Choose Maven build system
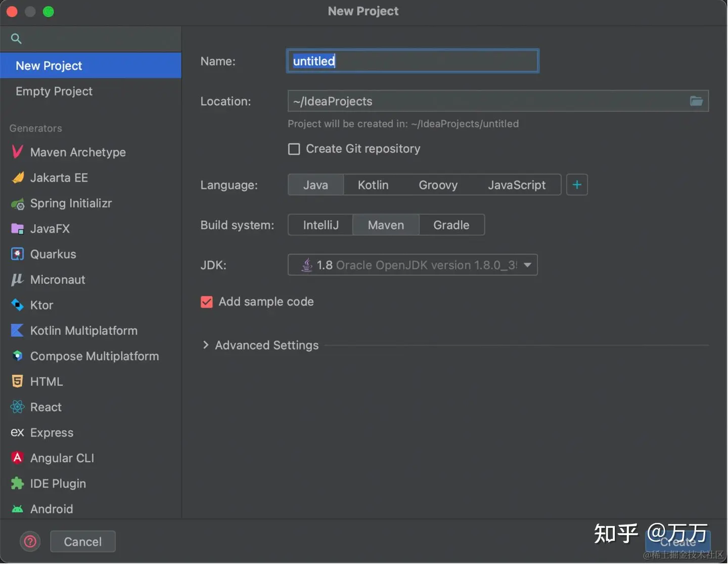The height and width of the screenshot is (564, 728). click(x=386, y=225)
